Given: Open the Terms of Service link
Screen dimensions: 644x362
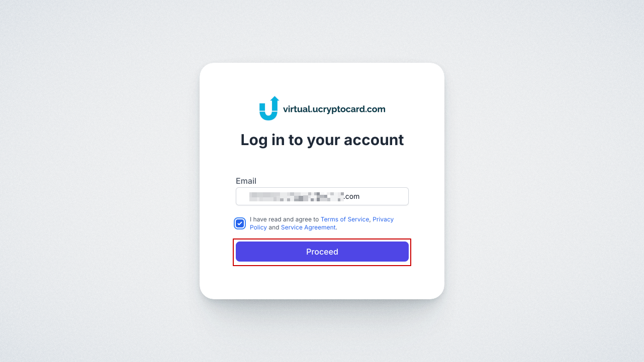Looking at the screenshot, I should coord(345,219).
